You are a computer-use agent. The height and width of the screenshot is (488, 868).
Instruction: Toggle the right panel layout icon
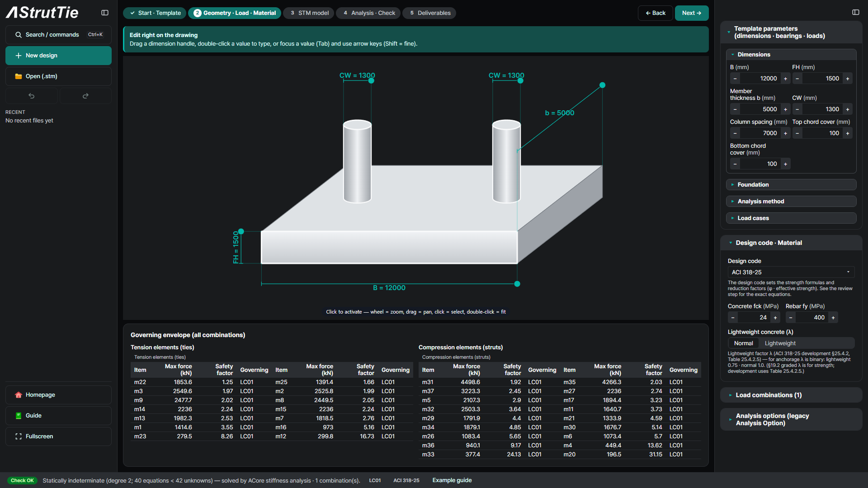tap(856, 12)
